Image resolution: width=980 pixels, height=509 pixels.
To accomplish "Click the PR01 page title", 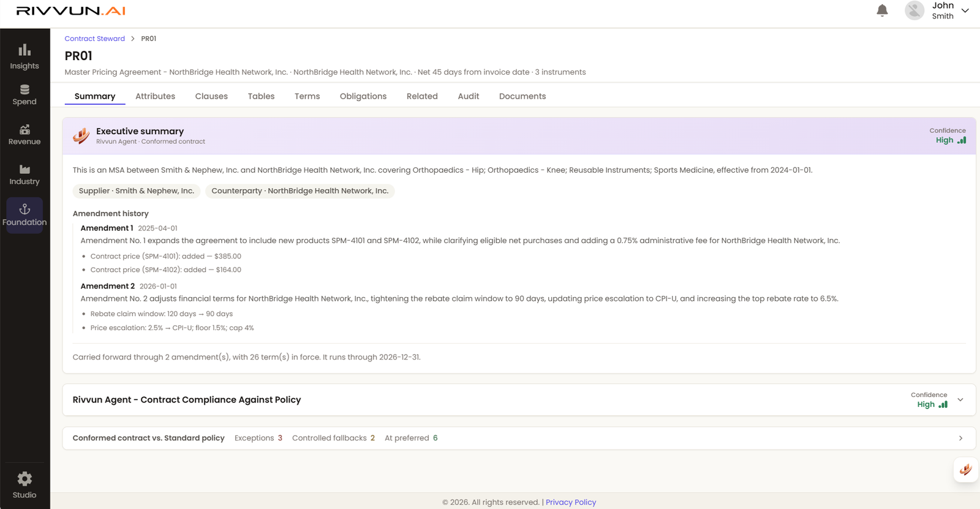I will (78, 56).
